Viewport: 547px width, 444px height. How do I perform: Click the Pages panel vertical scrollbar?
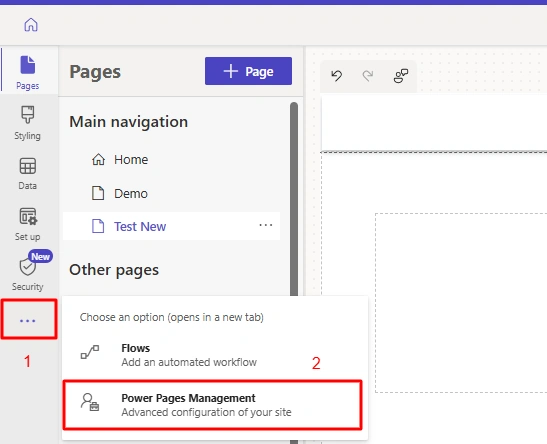294,199
